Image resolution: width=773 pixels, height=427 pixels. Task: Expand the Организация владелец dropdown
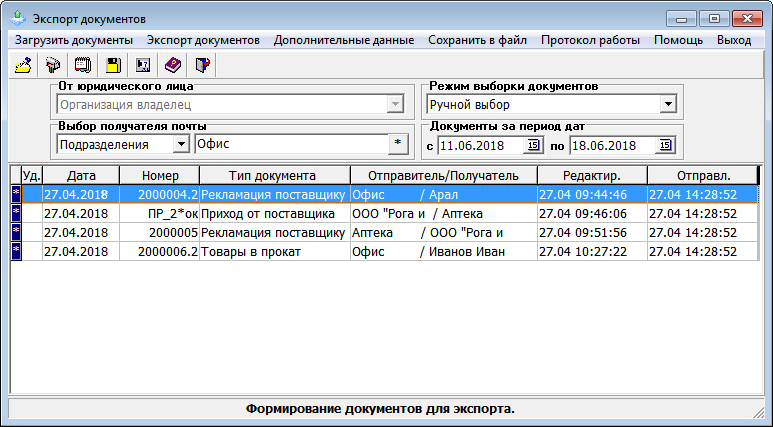[395, 105]
